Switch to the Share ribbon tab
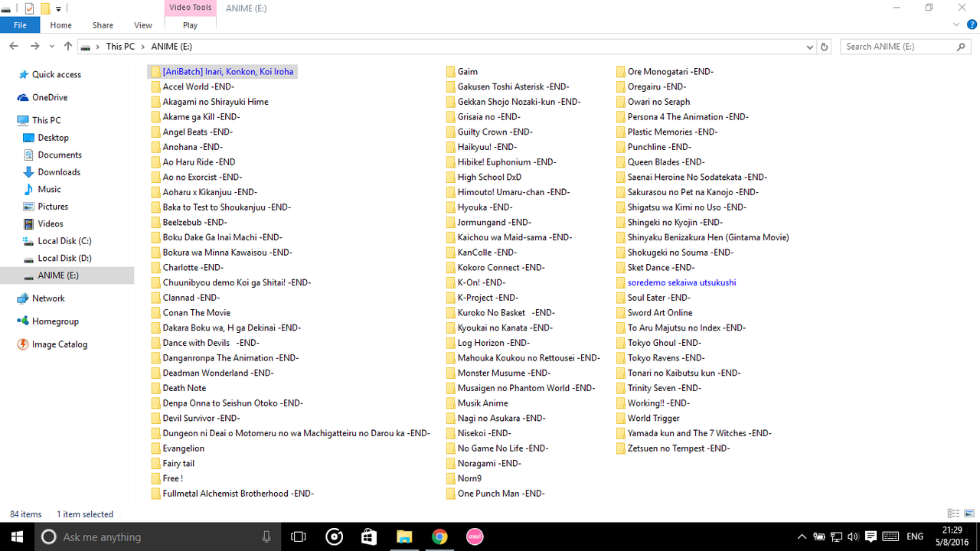Screen dimensions: 980x551 [x=103, y=25]
